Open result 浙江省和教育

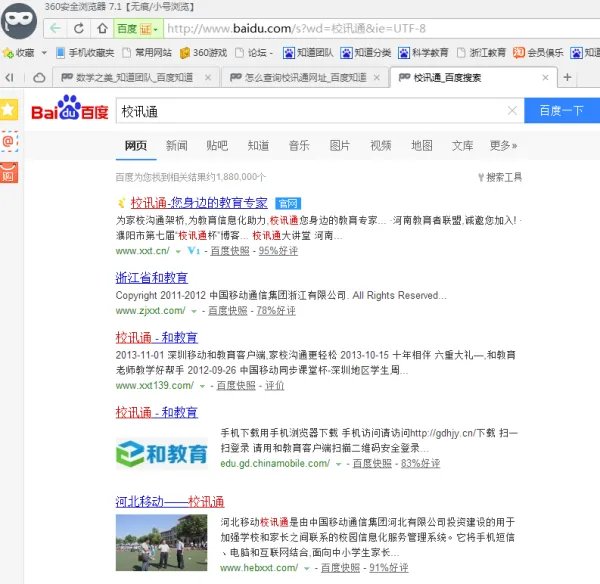(x=152, y=278)
